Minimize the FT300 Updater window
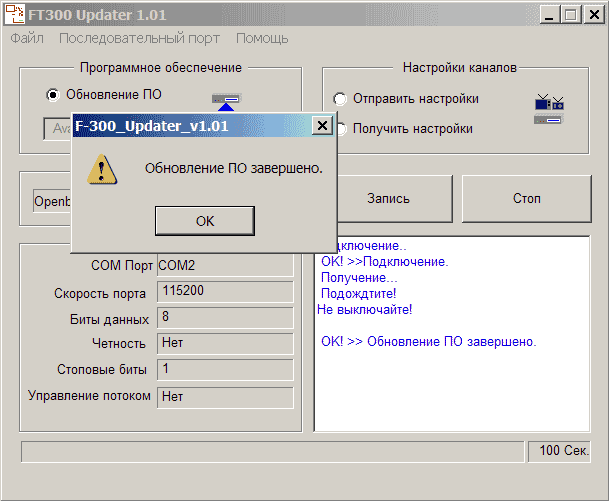 pos(549,15)
